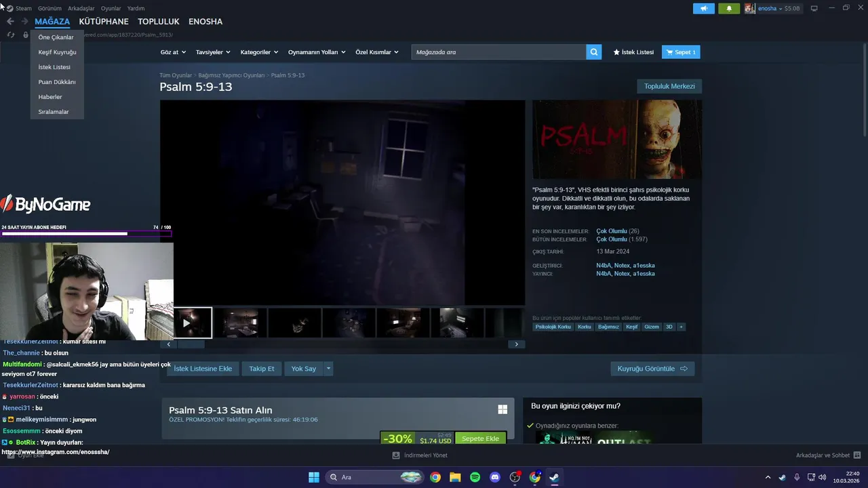Switch to the KÜTÜPHANE tab

point(104,22)
